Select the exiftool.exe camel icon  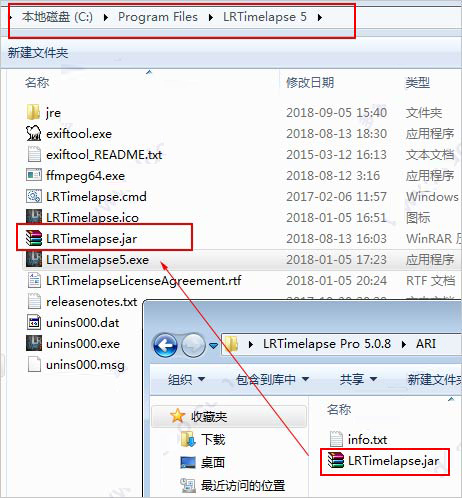pos(34,133)
